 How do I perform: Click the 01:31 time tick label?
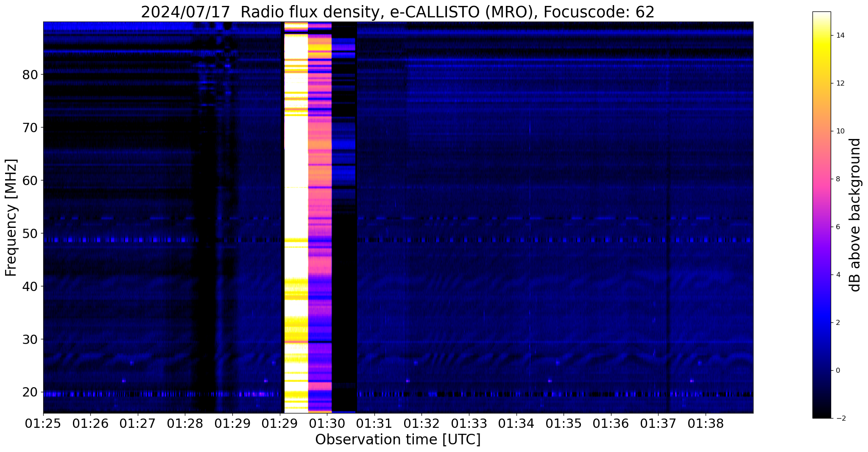(x=374, y=423)
